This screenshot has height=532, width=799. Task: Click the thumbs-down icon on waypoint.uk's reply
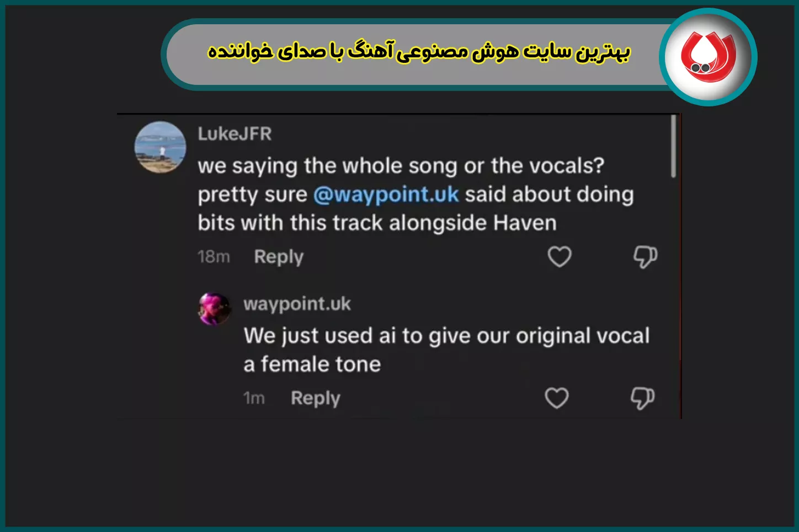pyautogui.click(x=642, y=397)
